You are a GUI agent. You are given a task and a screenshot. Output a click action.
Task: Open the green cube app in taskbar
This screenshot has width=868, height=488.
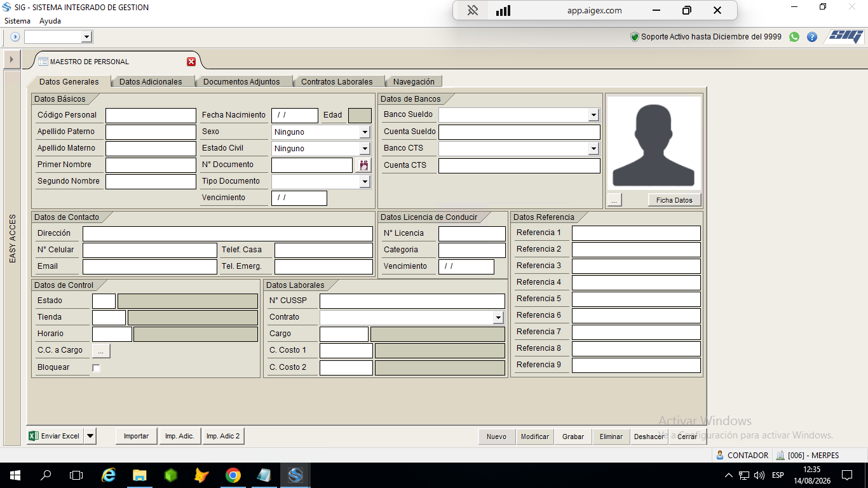pyautogui.click(x=170, y=475)
